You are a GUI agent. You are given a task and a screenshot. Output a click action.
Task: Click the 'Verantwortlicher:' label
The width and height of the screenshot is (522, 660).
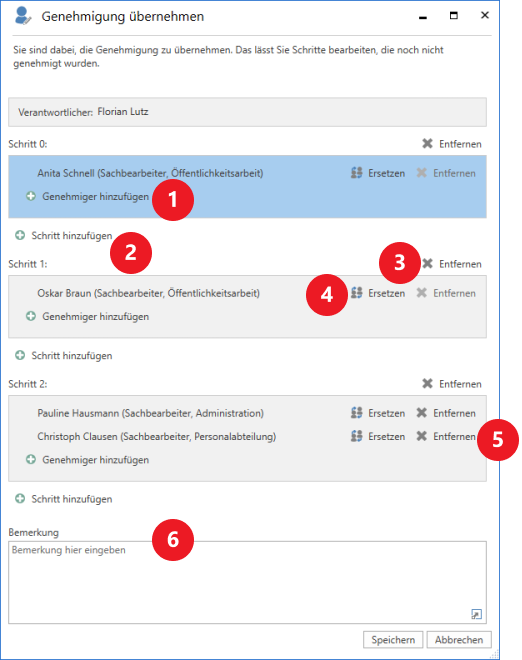coord(55,112)
